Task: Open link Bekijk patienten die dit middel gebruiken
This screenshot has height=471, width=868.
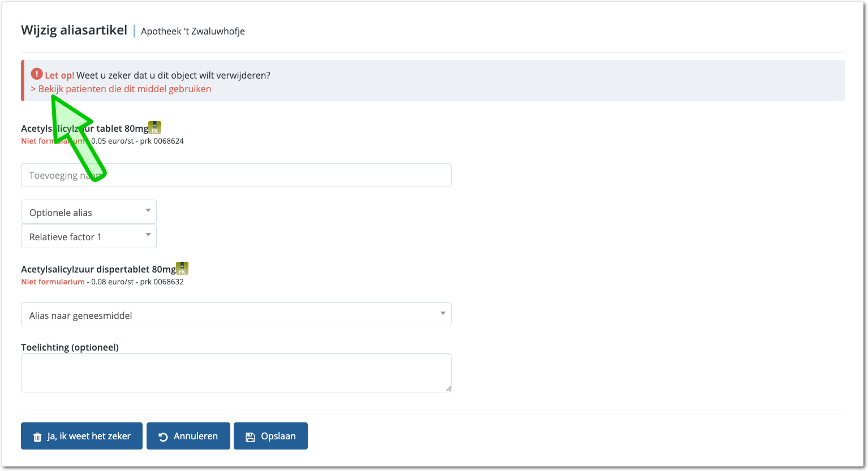Action: pos(124,89)
